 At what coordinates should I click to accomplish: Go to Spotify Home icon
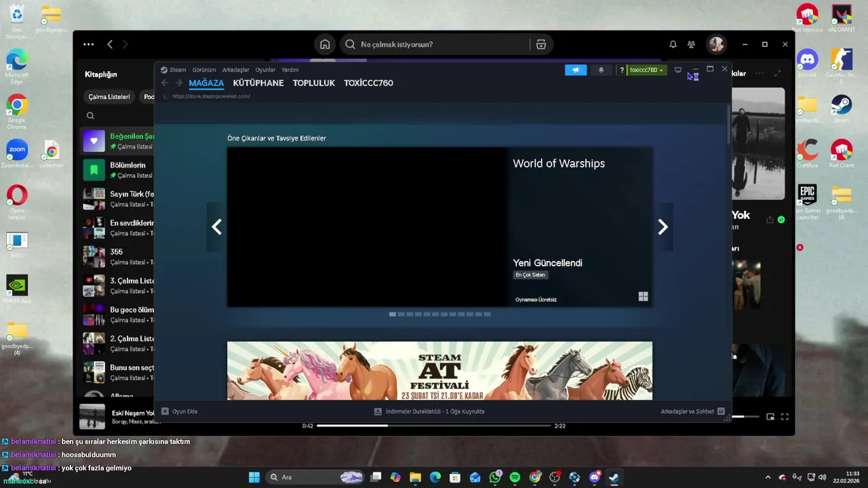[325, 44]
